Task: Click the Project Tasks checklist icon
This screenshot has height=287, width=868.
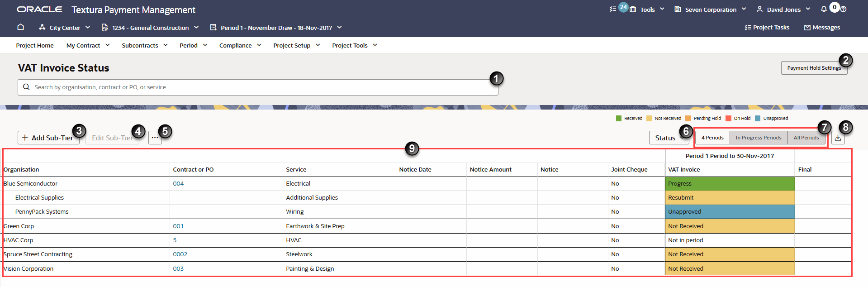Action: [x=748, y=28]
